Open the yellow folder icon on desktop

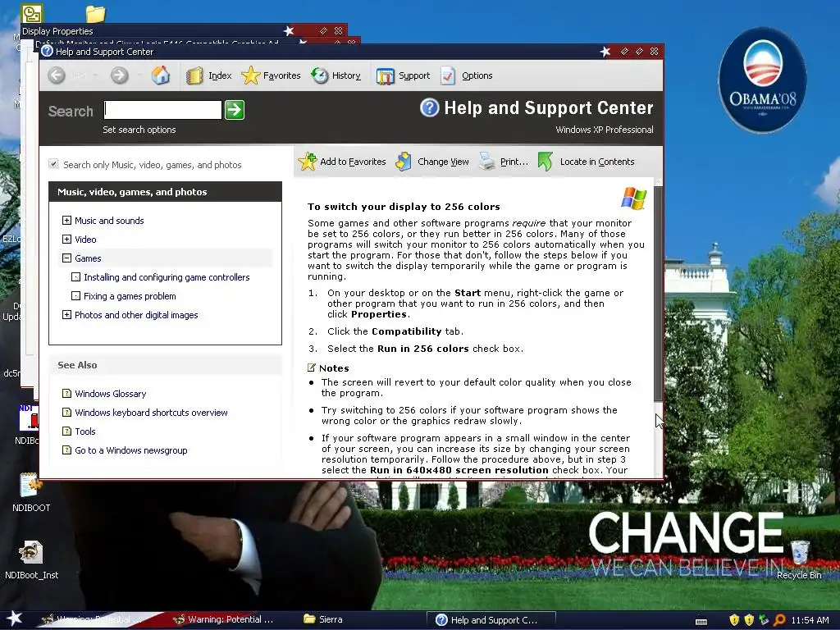click(95, 13)
